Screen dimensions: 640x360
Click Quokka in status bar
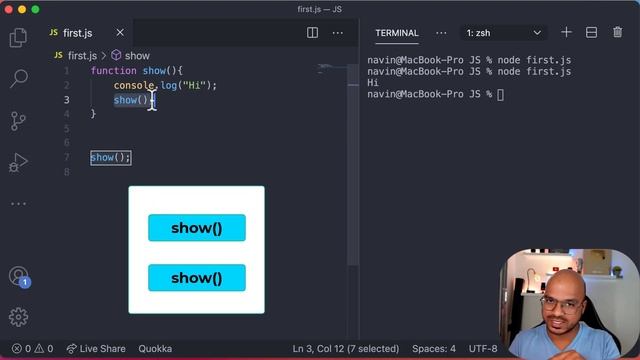tap(155, 349)
